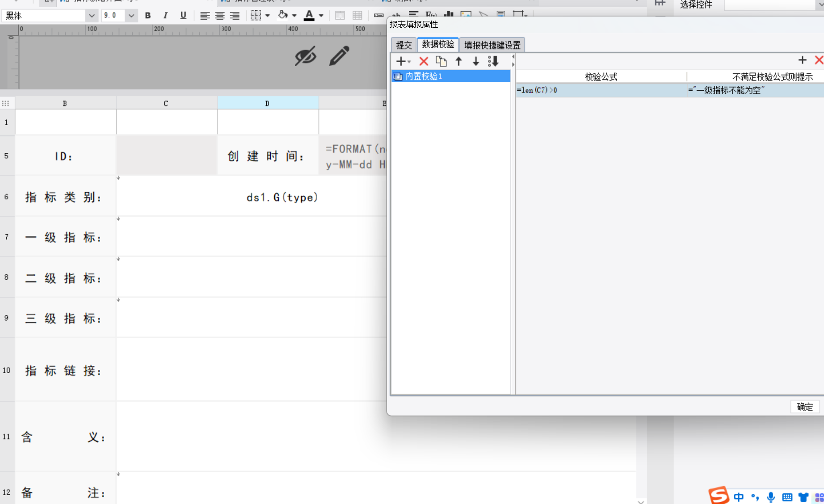
Task: Select column C header
Action: click(x=166, y=103)
